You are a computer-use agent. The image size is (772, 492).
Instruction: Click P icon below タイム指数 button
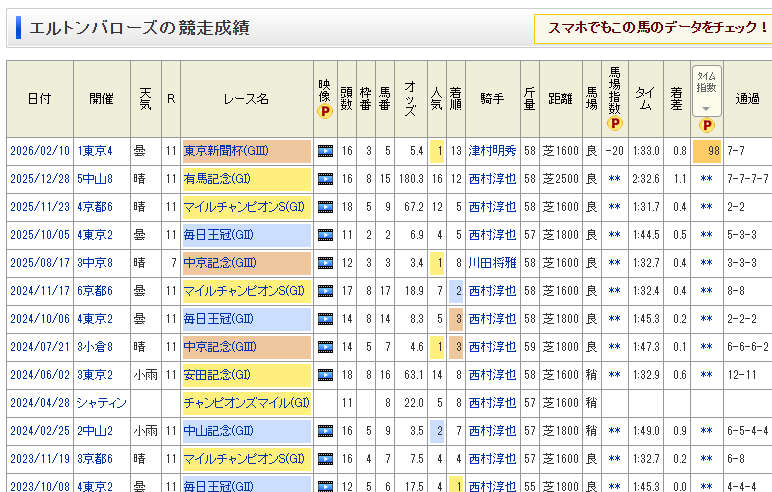point(706,125)
